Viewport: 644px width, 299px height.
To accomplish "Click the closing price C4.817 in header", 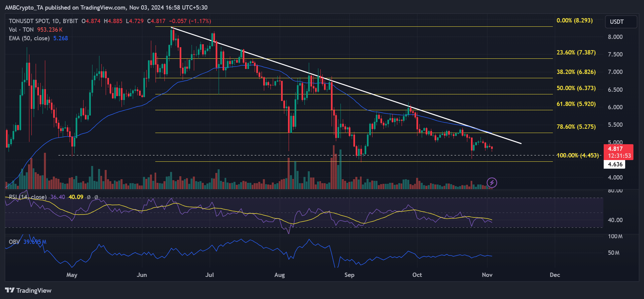I will coord(156,21).
